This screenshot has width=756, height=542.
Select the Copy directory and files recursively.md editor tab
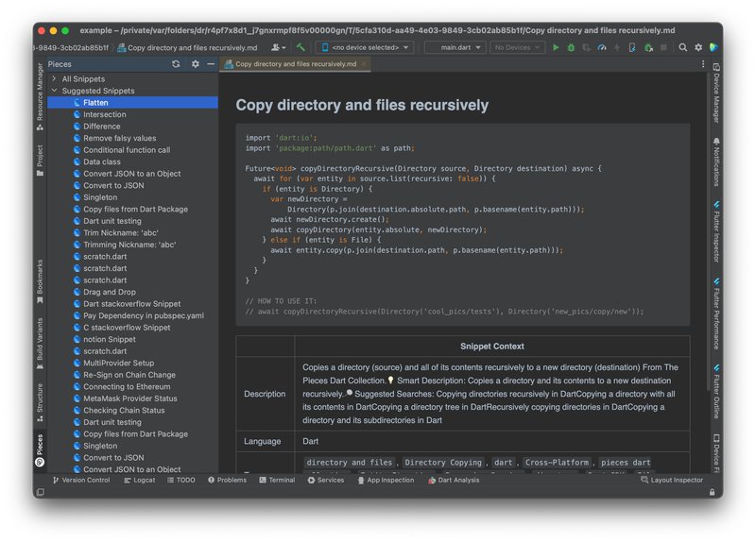click(295, 64)
